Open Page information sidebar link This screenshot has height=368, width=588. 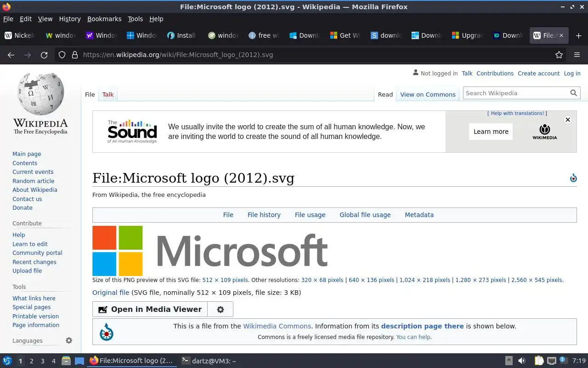(x=36, y=325)
